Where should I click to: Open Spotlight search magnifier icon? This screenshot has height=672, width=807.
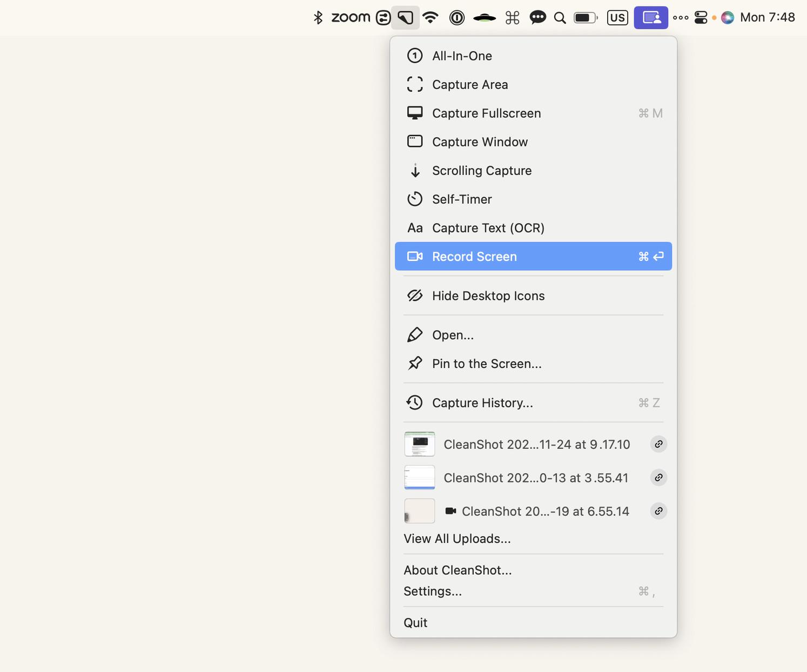(560, 18)
